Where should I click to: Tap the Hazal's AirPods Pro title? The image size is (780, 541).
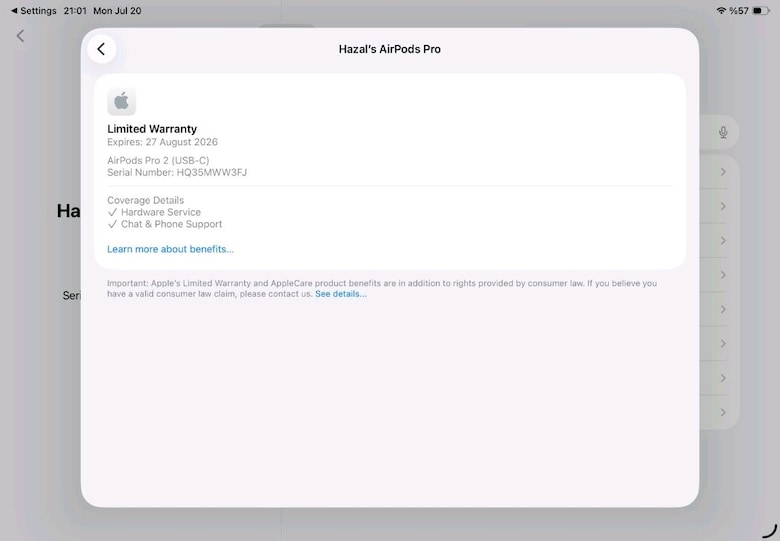tap(390, 49)
